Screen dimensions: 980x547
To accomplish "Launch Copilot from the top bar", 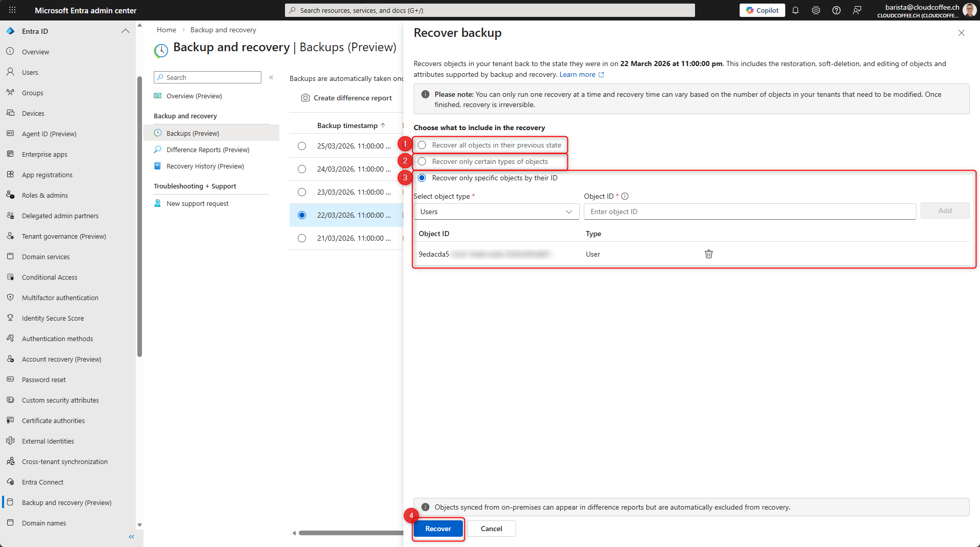I will click(x=762, y=10).
